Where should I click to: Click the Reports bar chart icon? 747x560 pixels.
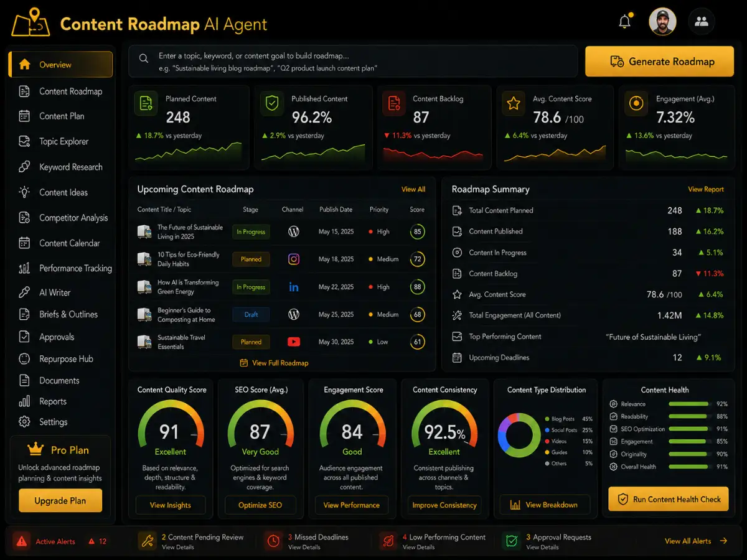click(24, 401)
